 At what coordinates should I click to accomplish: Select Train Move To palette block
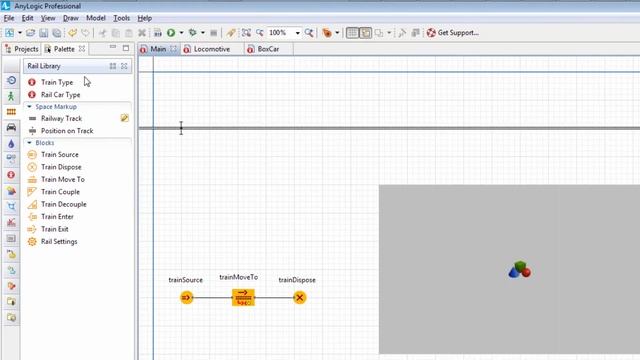(56, 180)
